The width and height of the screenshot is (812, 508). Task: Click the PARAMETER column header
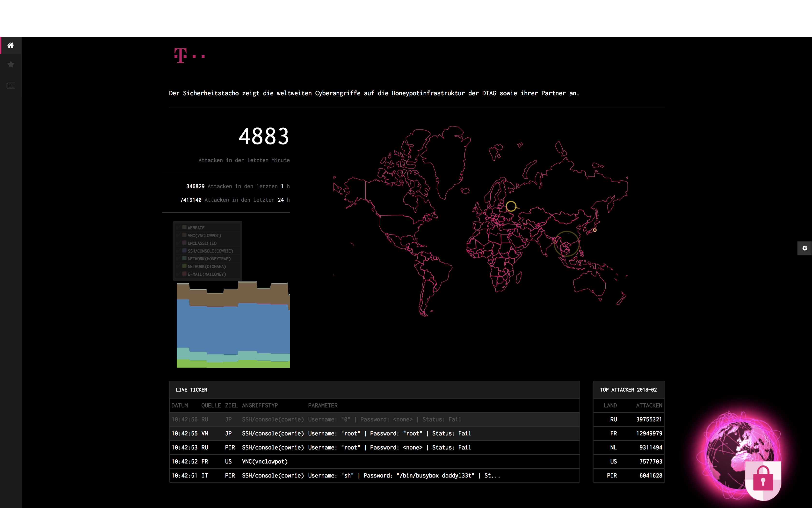pos(322,405)
